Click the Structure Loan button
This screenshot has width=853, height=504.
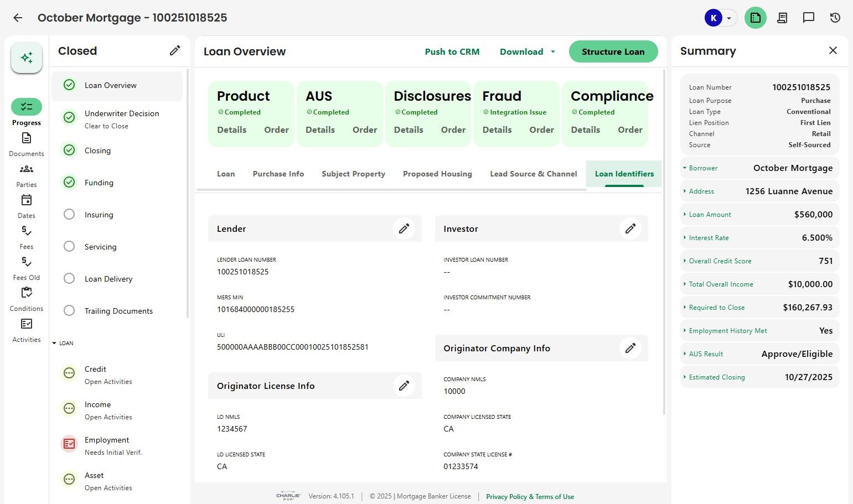613,51
